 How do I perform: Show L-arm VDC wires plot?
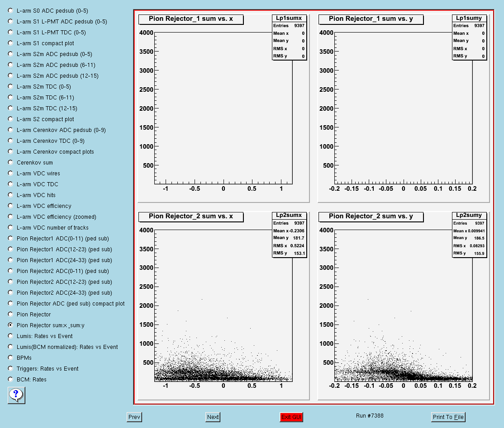coord(10,174)
